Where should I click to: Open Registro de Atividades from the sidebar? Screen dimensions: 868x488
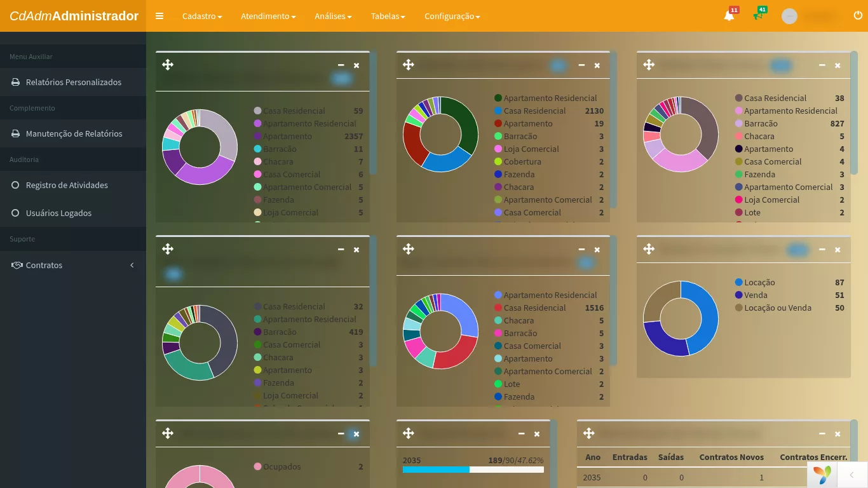click(73, 185)
